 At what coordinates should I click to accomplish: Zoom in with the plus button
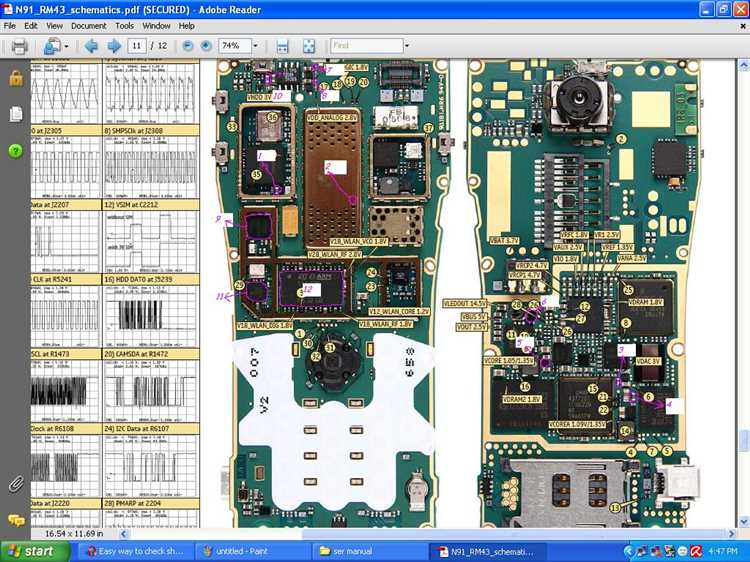pyautogui.click(x=206, y=46)
